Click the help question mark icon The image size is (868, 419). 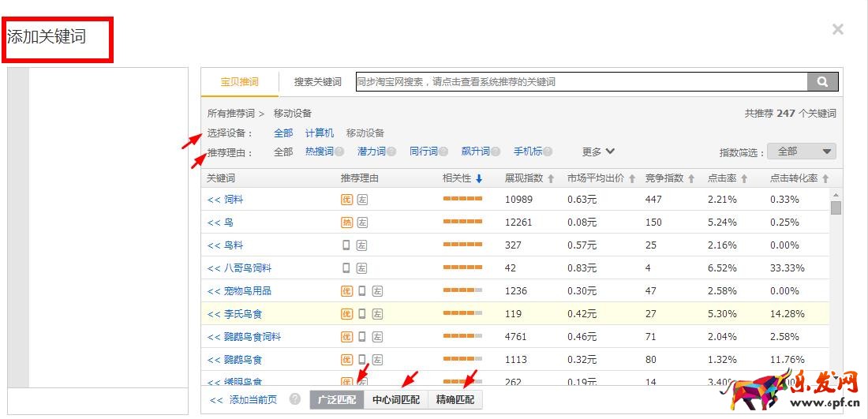(295, 399)
